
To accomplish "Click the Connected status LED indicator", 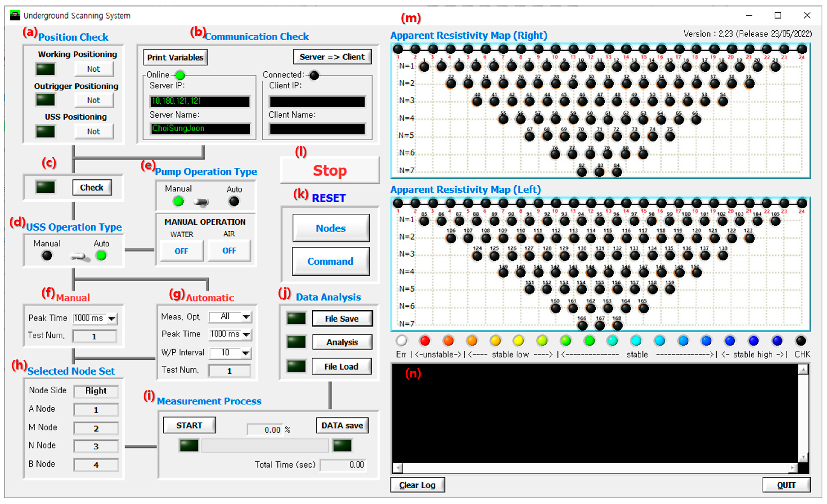I will (314, 75).
